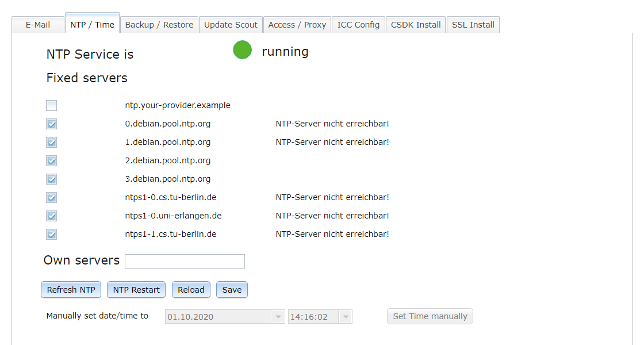
Task: Click the NTP Restart button
Action: coord(136,290)
